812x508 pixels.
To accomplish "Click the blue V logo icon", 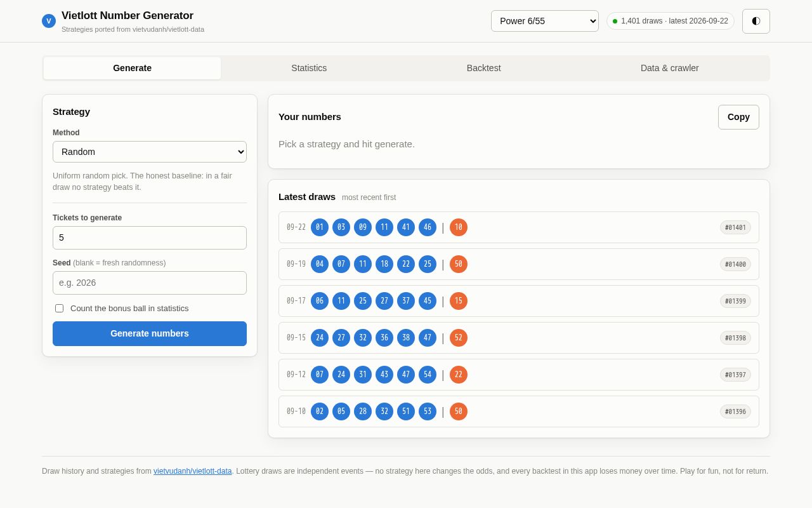I will (x=49, y=21).
